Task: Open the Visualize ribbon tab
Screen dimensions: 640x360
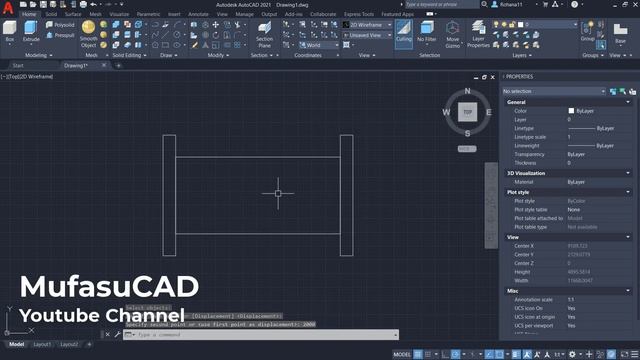Action: (119, 14)
